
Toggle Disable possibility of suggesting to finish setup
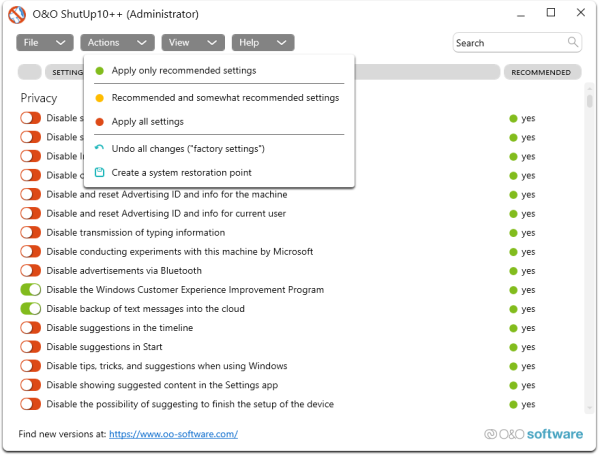(x=31, y=404)
